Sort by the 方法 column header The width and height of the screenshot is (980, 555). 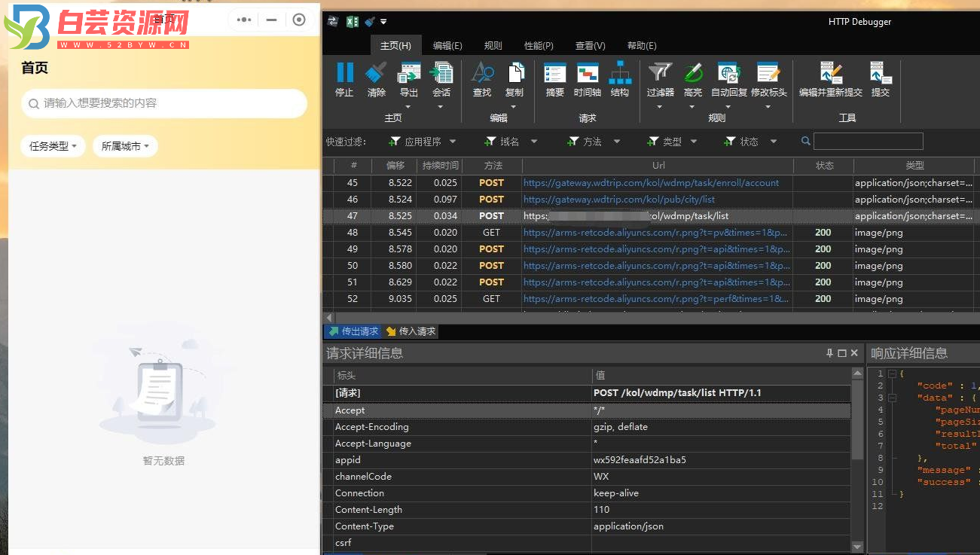pos(493,166)
